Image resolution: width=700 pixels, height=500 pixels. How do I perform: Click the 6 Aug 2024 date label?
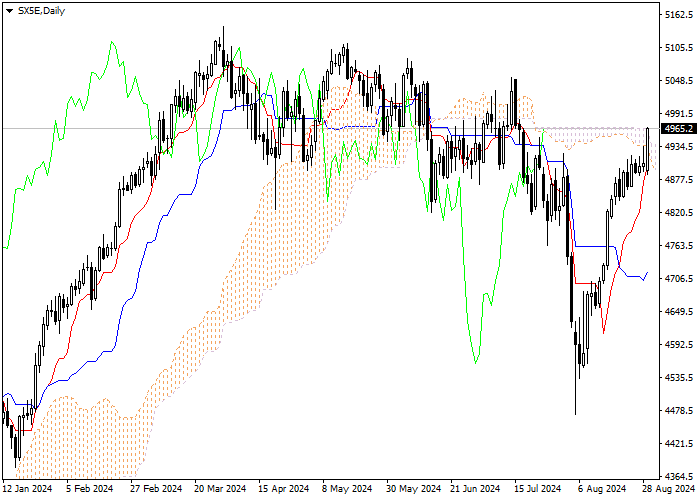click(x=602, y=489)
